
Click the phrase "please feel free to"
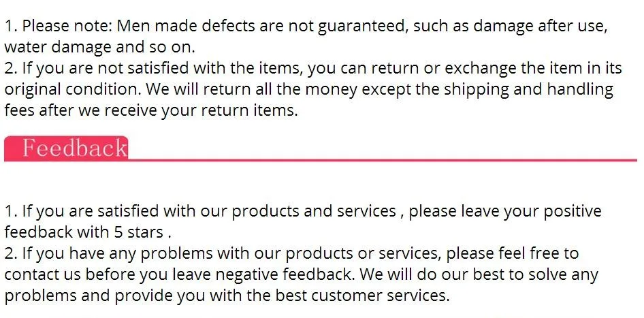pyautogui.click(x=513, y=253)
